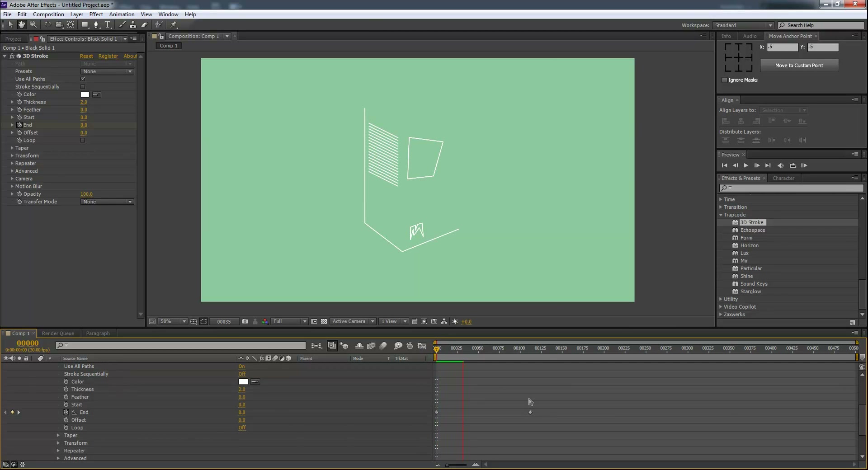Take a snapshot with camera icon
This screenshot has height=470, width=868.
[245, 321]
